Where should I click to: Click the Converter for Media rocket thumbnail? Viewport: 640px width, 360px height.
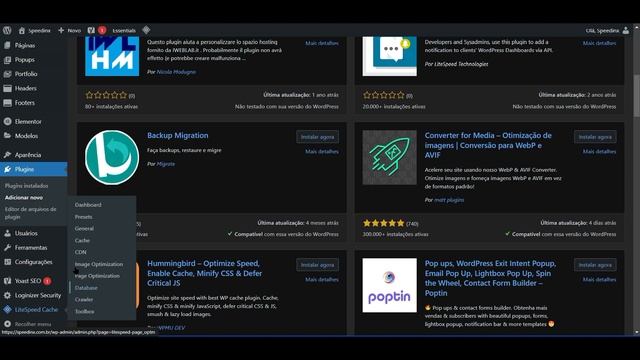[390, 158]
